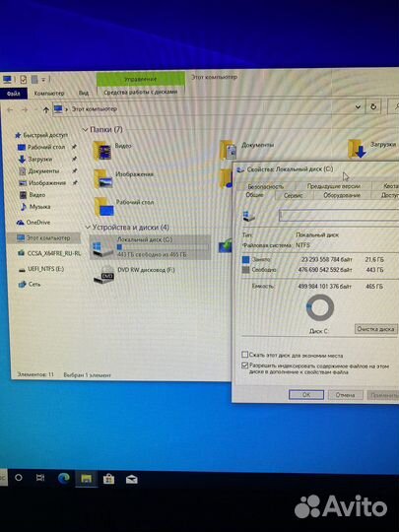Click the Сеть network icon in sidebar

pos(22,285)
